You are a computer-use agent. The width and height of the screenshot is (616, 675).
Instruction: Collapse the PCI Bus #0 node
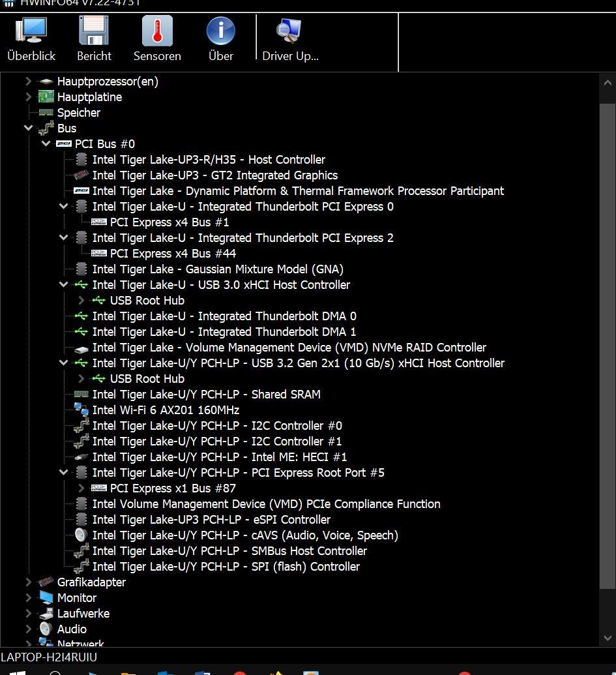pyautogui.click(x=46, y=143)
